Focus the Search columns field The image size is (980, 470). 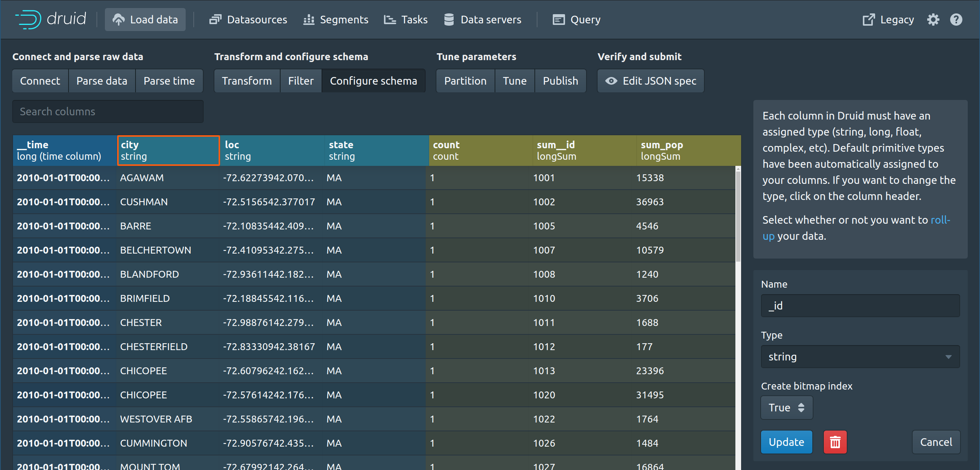coord(108,111)
